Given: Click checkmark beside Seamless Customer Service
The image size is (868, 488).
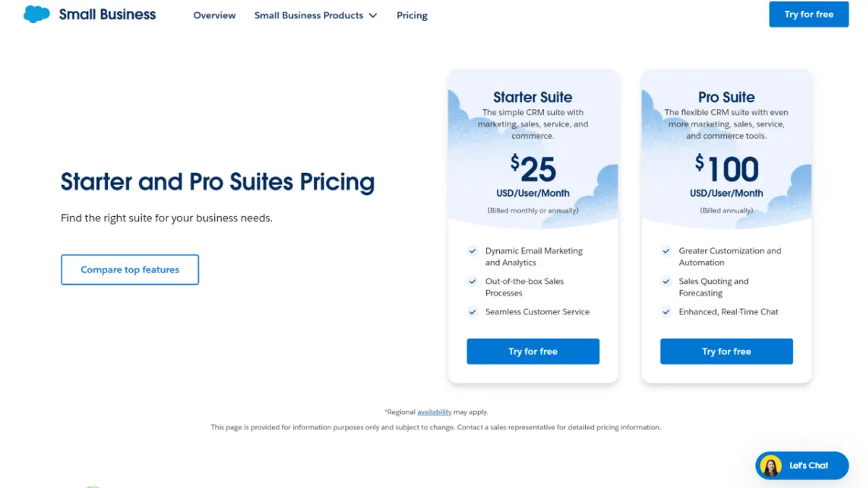Looking at the screenshot, I should (x=472, y=312).
